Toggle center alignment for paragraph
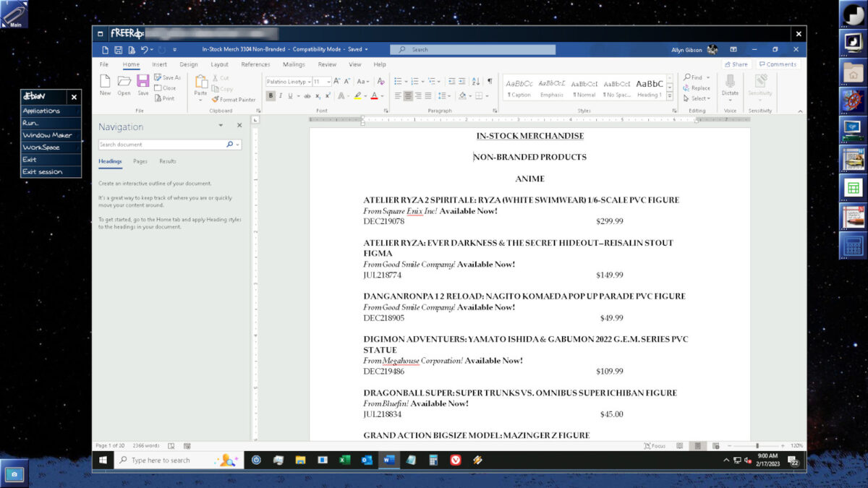 (408, 95)
